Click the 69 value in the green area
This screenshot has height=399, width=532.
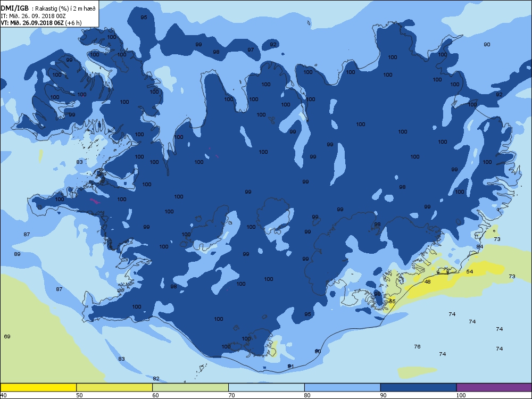(x=7, y=337)
